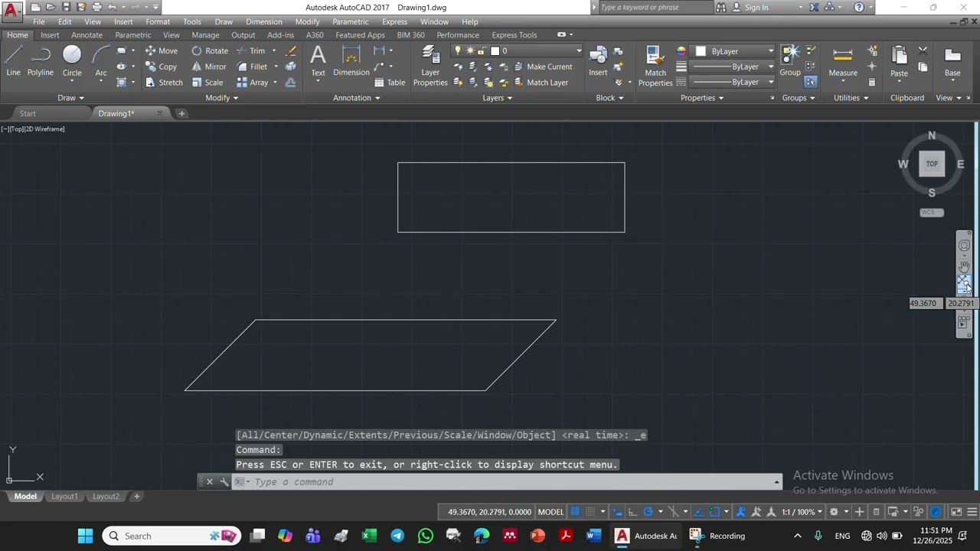Use the Mirror tool
Screen dimensions: 980x551
[x=209, y=67]
